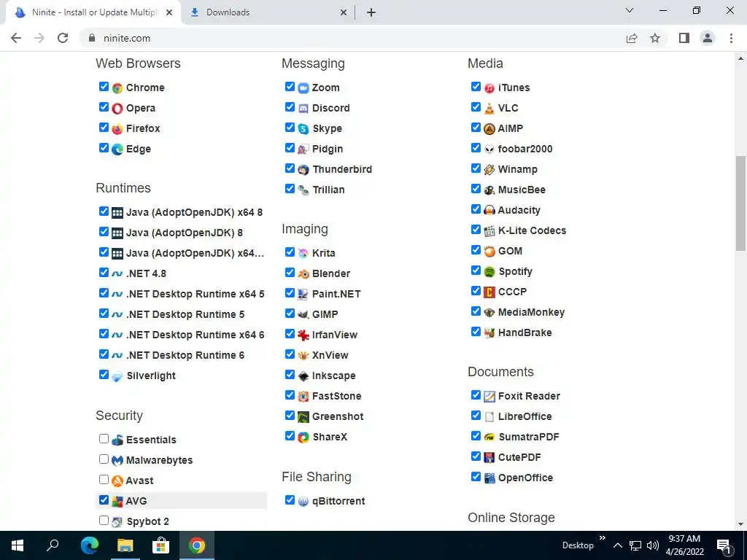This screenshot has height=560, width=747.
Task: Click the Avast orange icon
Action: (117, 481)
